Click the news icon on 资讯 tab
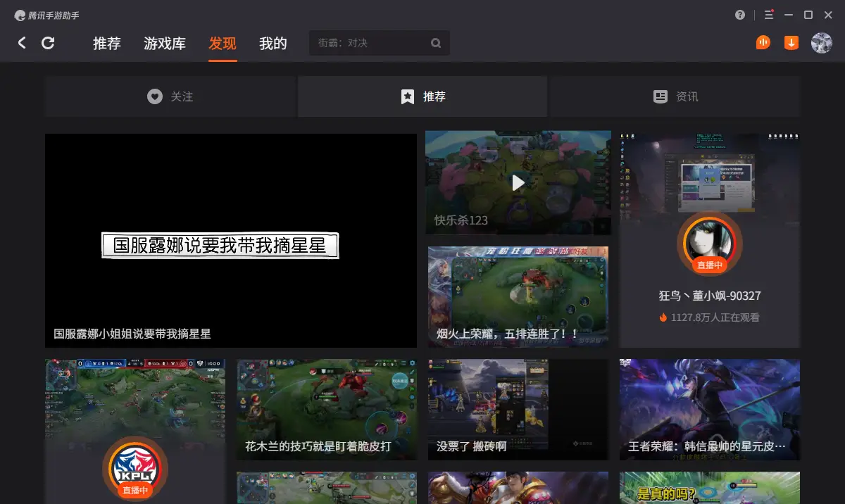The width and height of the screenshot is (845, 504). (660, 96)
